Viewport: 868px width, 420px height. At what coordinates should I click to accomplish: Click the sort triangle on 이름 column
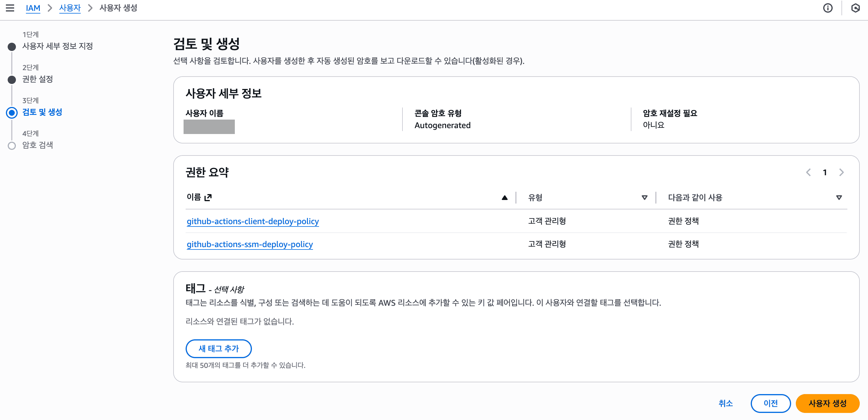pyautogui.click(x=504, y=197)
